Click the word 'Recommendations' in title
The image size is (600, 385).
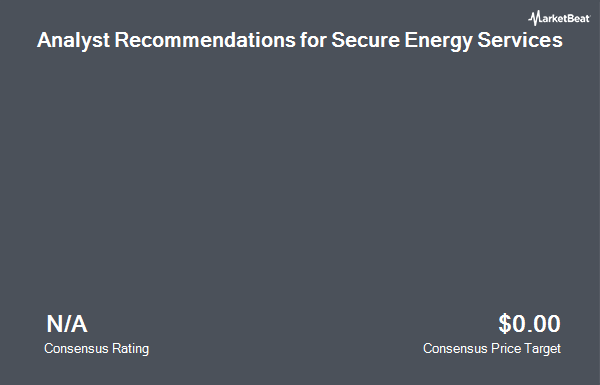pos(205,39)
